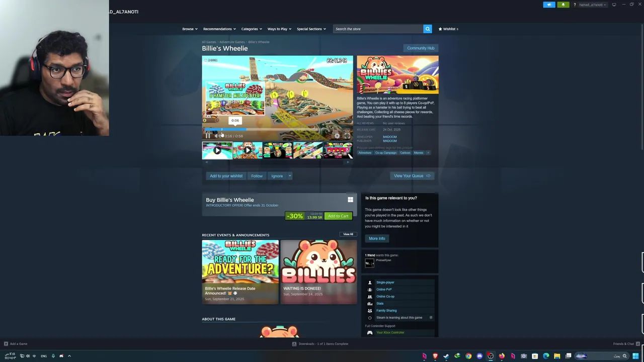Add Billie's Wheelie to your wishlist
Viewport: 644px width, 362px height.
(x=226, y=176)
